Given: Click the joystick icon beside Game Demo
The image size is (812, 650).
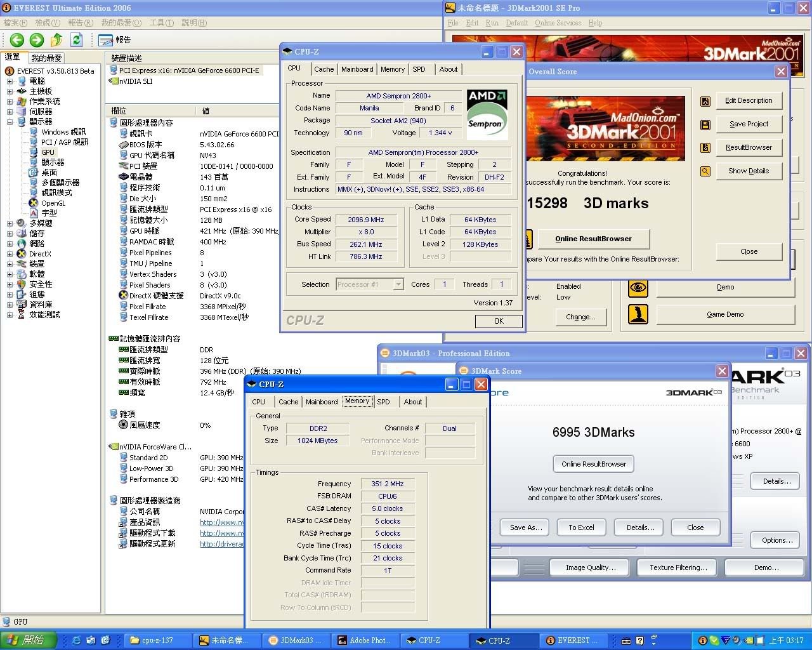Looking at the screenshot, I should 638,314.
